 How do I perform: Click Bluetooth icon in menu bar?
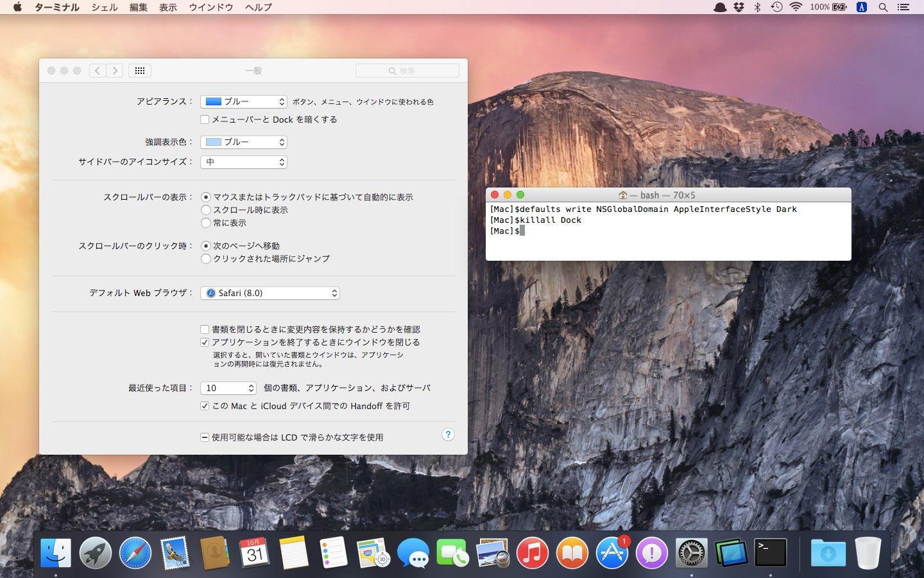coord(757,7)
